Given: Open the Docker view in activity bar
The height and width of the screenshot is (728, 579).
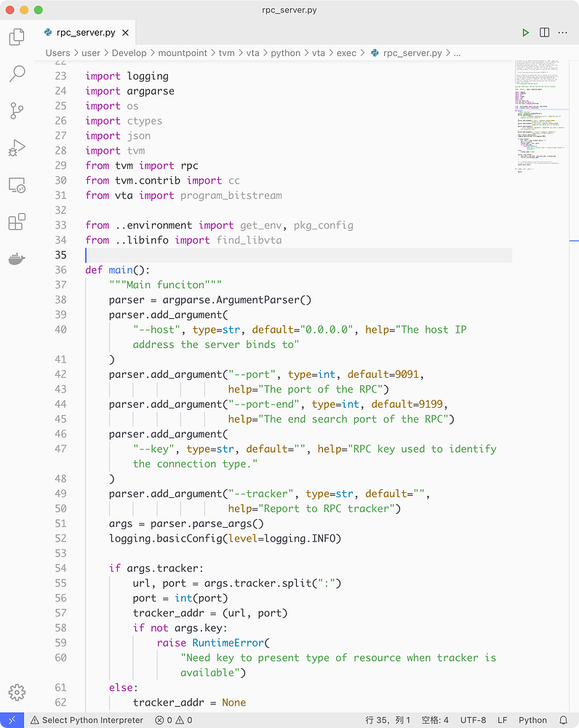Looking at the screenshot, I should click(x=17, y=259).
